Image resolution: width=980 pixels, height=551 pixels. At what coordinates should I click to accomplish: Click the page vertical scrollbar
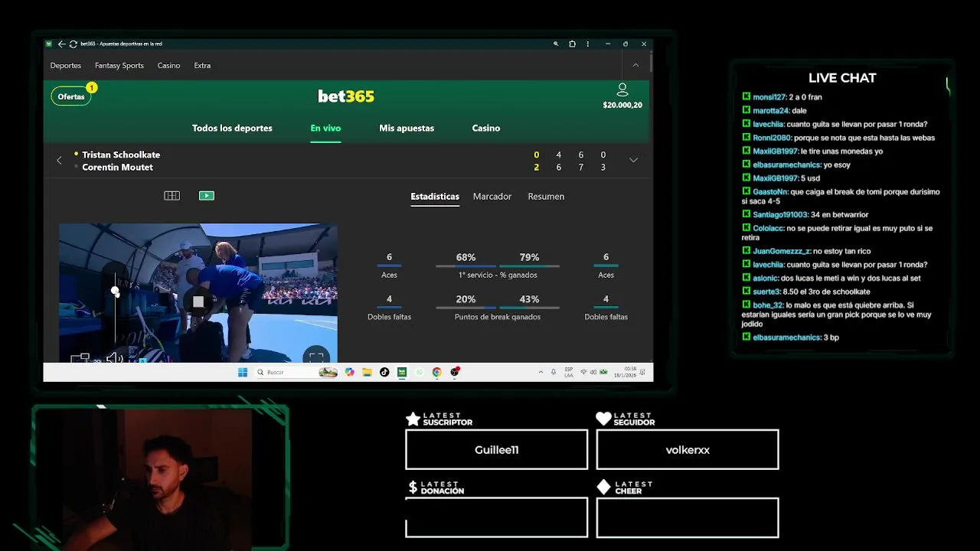tap(651, 62)
